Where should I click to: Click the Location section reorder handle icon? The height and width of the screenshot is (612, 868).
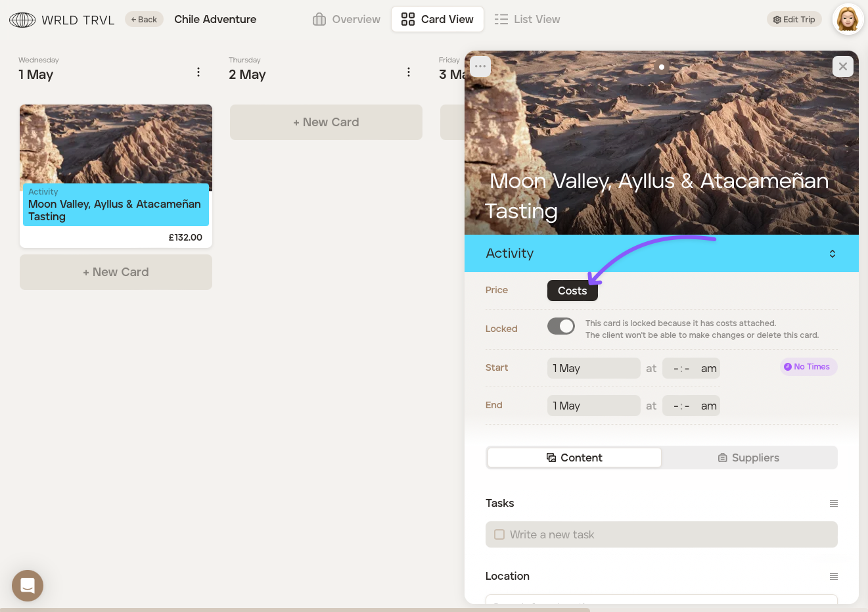pos(833,577)
